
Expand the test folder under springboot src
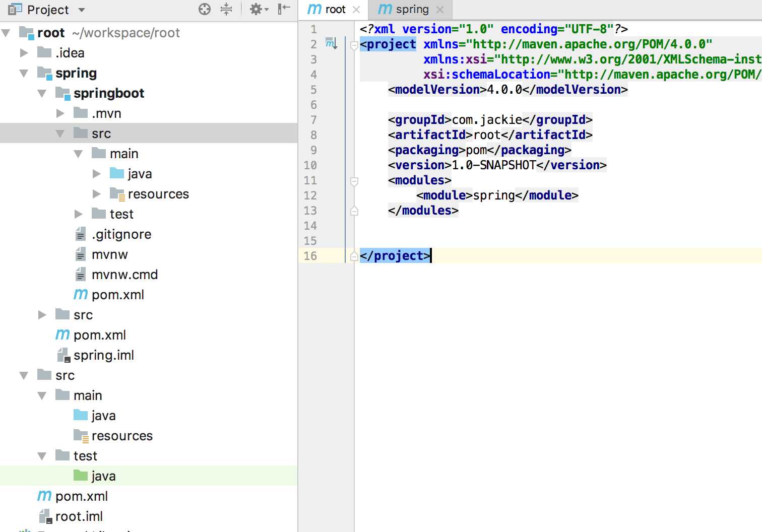(x=78, y=214)
